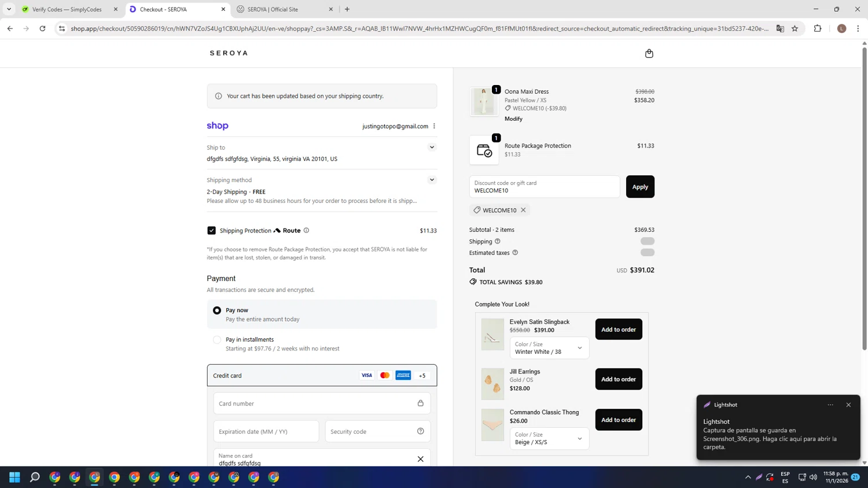The height and width of the screenshot is (488, 868).
Task: Click the SEROYA logo header
Action: [229, 53]
